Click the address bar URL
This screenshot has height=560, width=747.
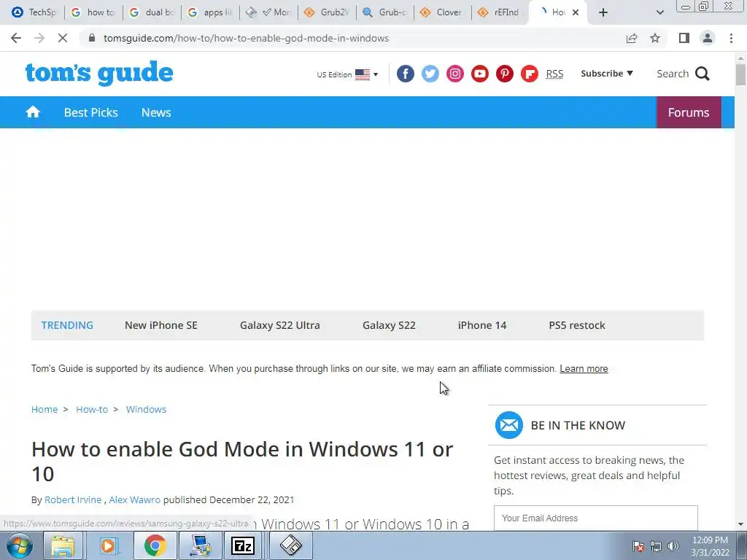[246, 38]
